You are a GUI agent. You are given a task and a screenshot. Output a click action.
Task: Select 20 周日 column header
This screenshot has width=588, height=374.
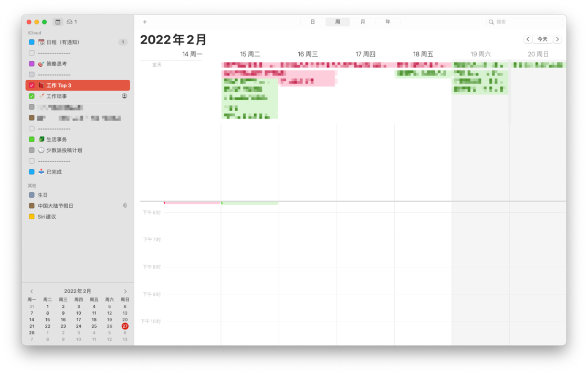(x=538, y=55)
